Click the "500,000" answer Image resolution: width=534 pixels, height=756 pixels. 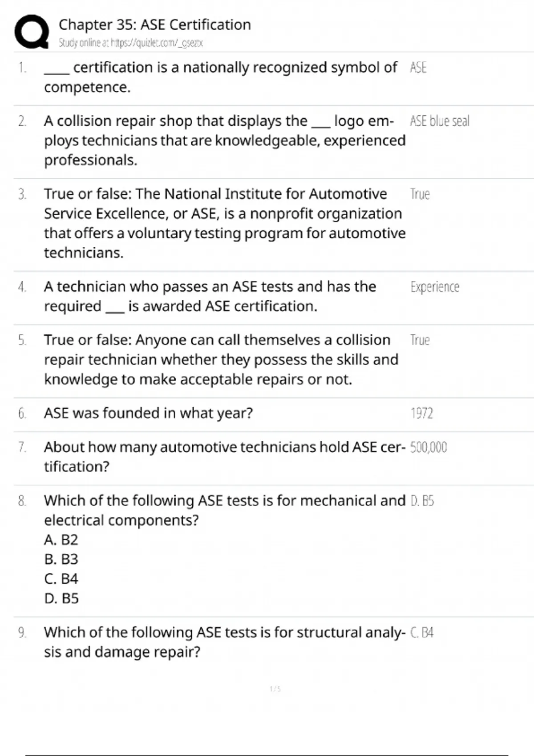(x=428, y=447)
